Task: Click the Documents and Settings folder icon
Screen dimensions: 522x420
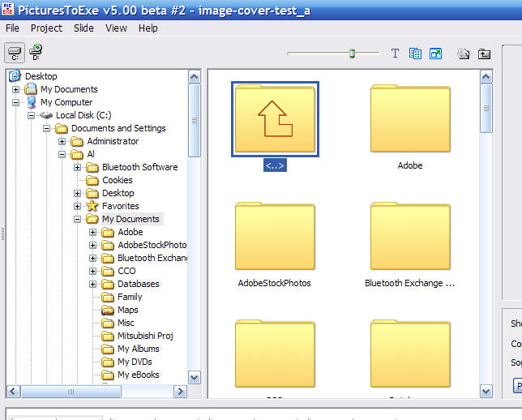Action: [x=62, y=128]
